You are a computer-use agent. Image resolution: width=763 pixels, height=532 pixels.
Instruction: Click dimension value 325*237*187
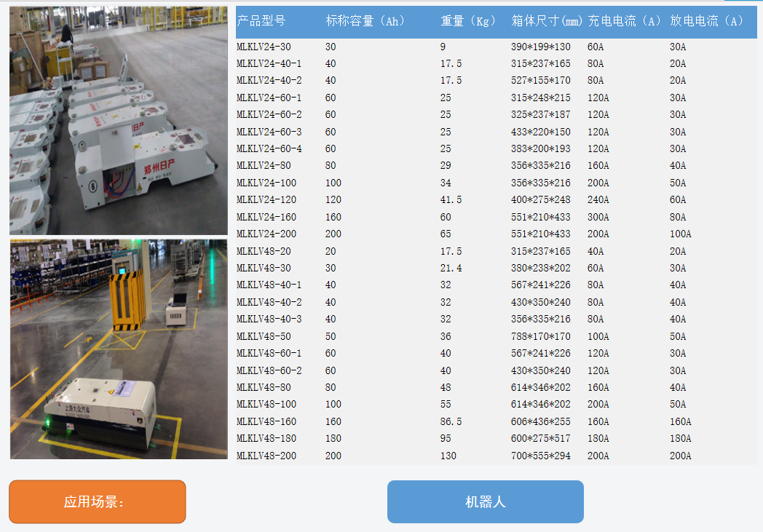tap(541, 114)
